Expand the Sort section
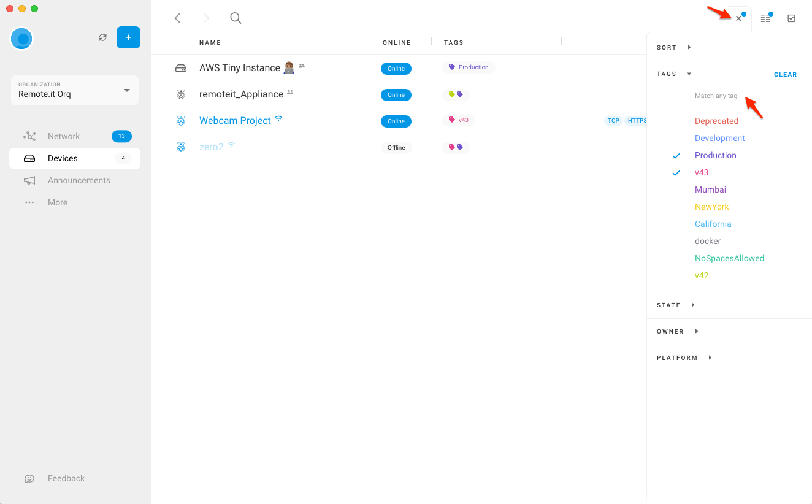Image resolution: width=812 pixels, height=504 pixels. coord(674,47)
